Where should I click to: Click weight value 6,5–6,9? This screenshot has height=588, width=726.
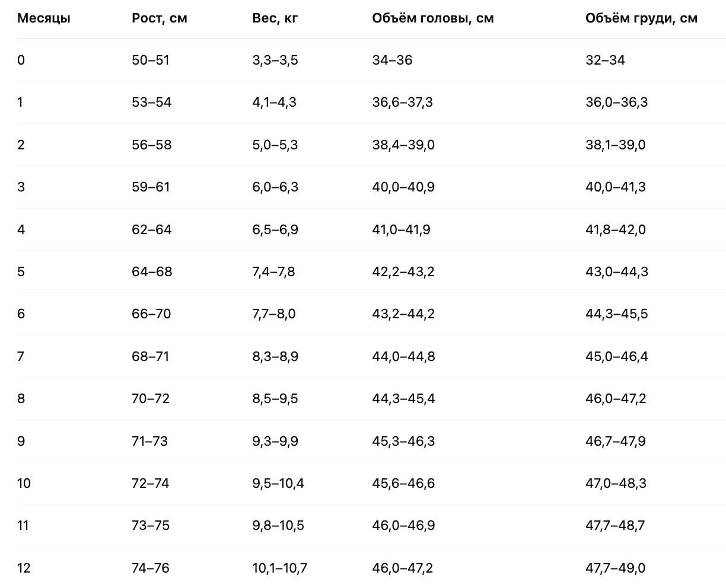pyautogui.click(x=275, y=229)
